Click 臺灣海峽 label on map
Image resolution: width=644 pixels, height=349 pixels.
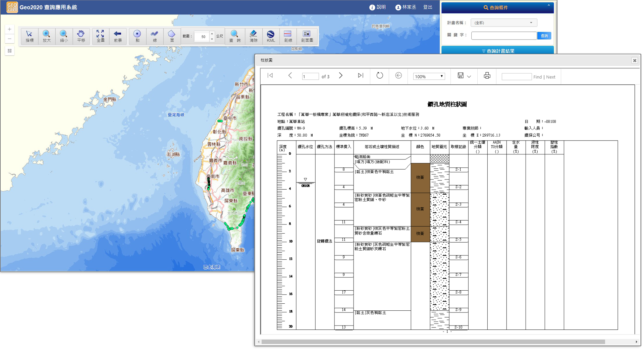coord(176,115)
